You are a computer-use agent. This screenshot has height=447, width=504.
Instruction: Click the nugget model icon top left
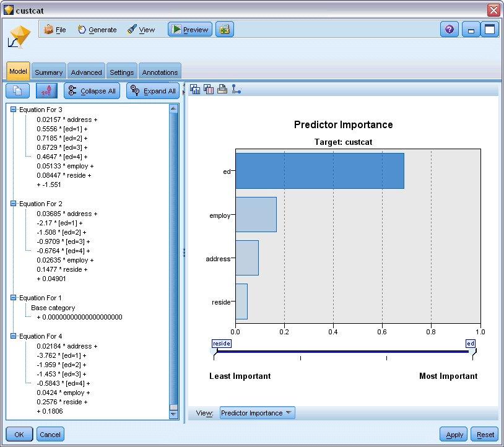[x=19, y=37]
